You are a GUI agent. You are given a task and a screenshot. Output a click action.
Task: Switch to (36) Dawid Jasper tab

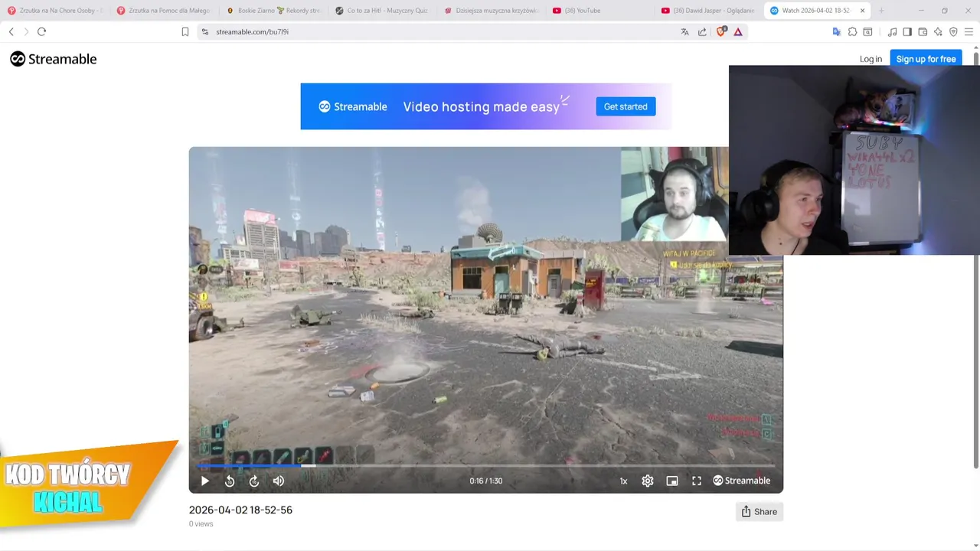pyautogui.click(x=710, y=11)
